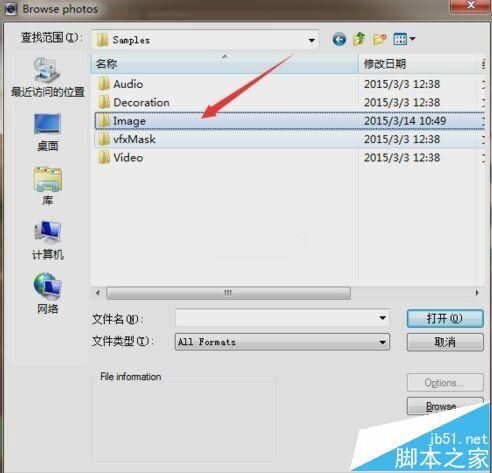Screen dimensions: 492x473
Task: Open the All Formats file type dropdown
Action: [x=282, y=342]
